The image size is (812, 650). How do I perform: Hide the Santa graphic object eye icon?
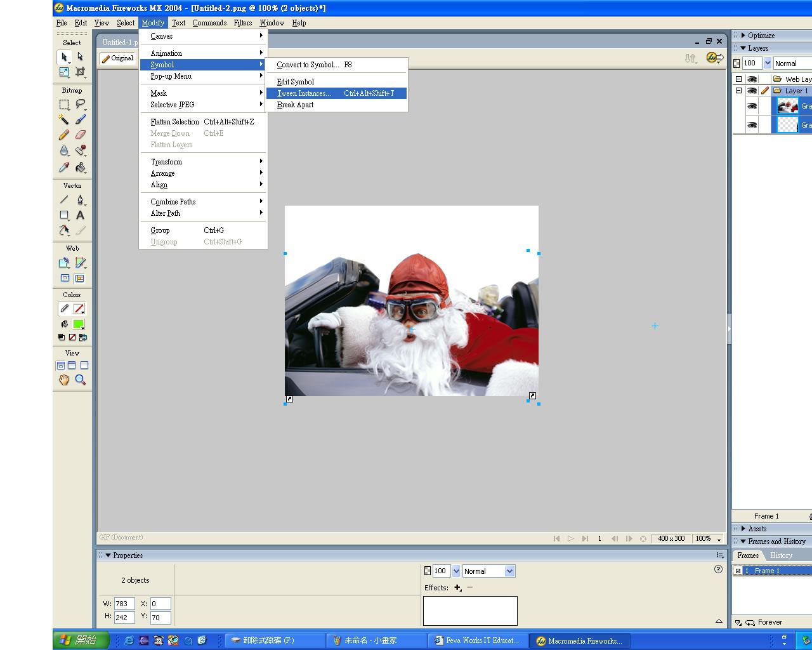tap(752, 106)
